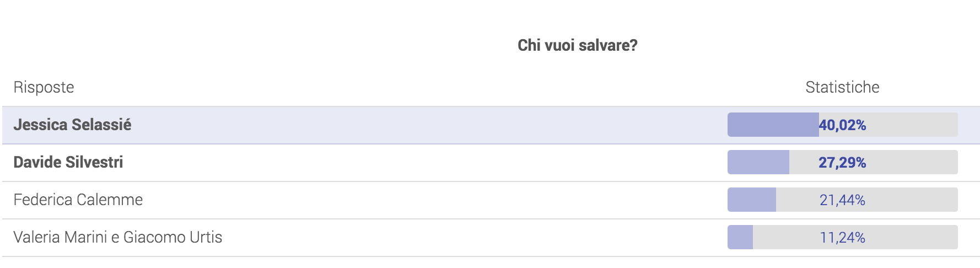The height and width of the screenshot is (268, 980).
Task: Click the Risposte column header
Action: point(44,87)
